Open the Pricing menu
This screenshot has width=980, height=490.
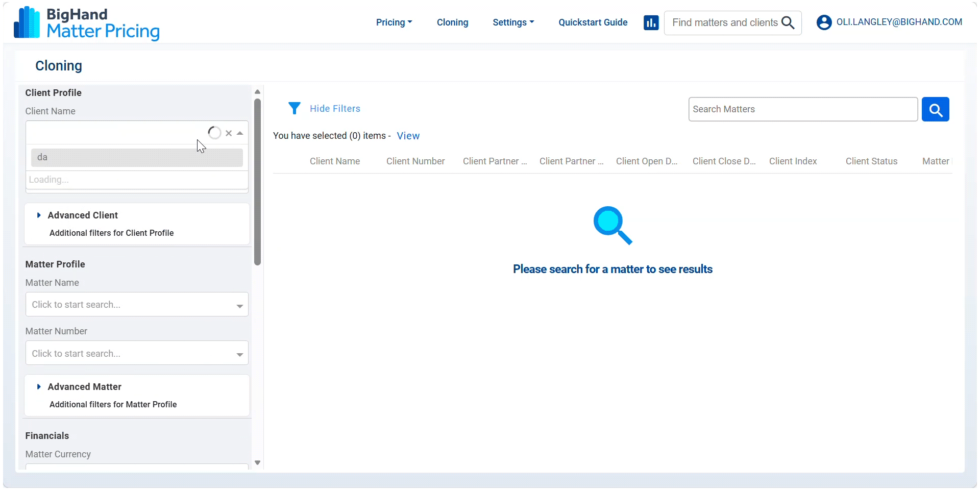[394, 22]
